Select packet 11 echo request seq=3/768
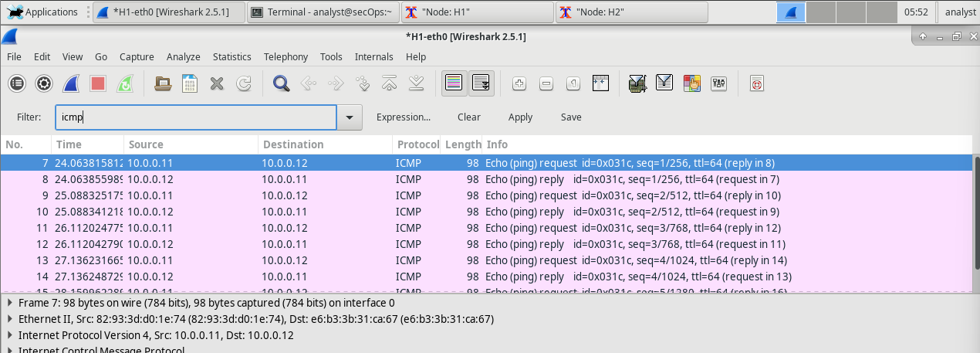The image size is (980, 353). click(486, 228)
